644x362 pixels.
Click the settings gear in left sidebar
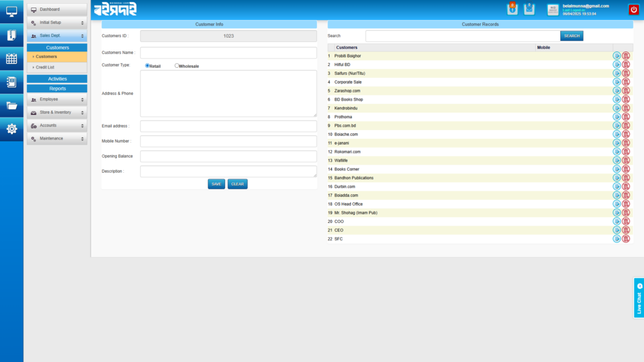tap(11, 130)
